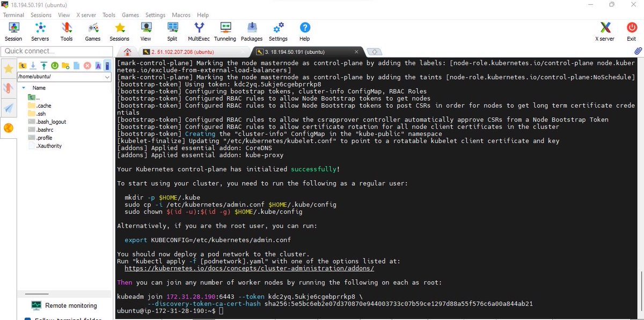Create a new folder in the SFTP browser

tap(65, 65)
